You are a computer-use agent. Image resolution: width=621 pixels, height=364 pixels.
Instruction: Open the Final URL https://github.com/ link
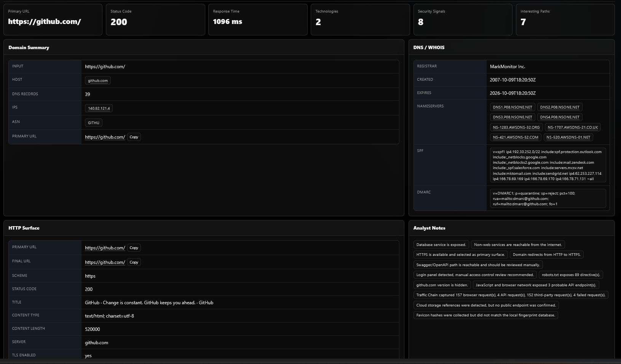(x=105, y=262)
